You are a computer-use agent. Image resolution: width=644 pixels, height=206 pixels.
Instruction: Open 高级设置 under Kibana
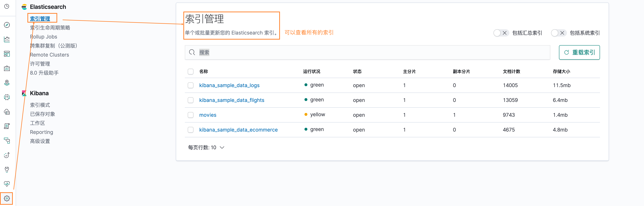click(40, 141)
